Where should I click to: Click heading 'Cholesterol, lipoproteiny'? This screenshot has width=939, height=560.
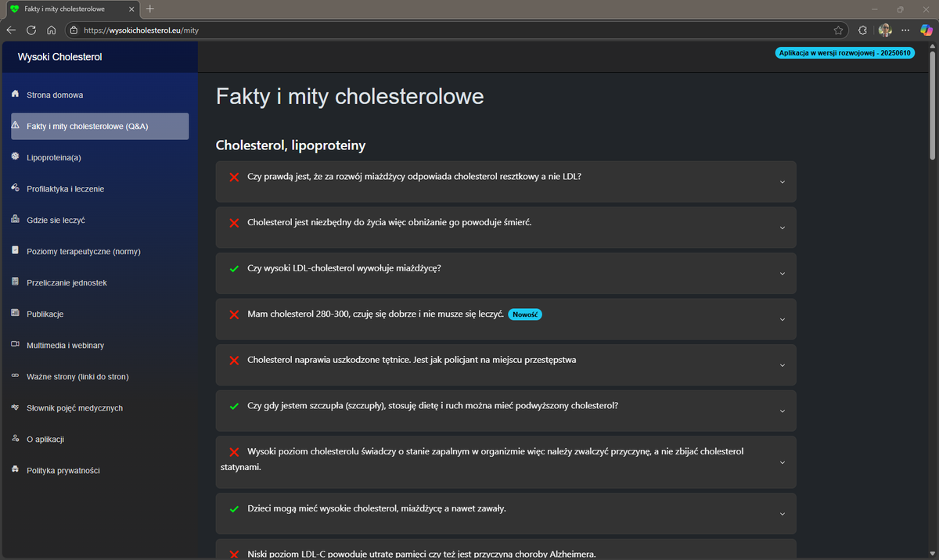pos(290,145)
